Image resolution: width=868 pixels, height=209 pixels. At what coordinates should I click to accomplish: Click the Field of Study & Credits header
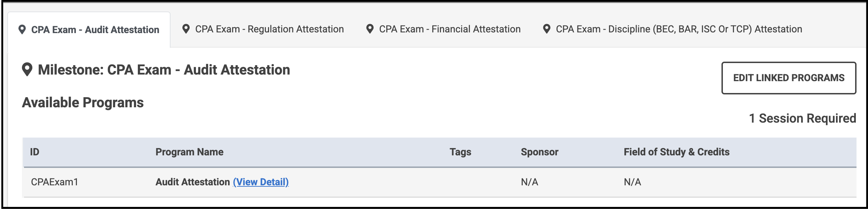[677, 152]
